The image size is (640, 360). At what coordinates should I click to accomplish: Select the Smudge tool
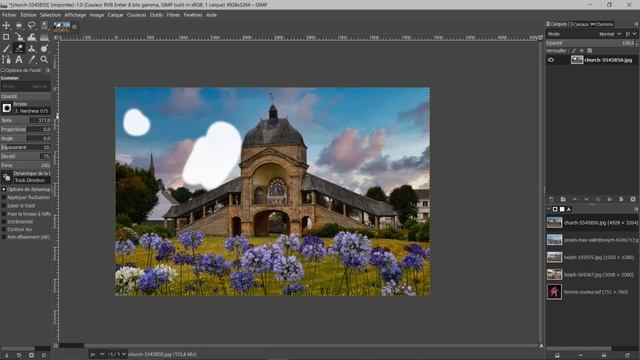(44, 48)
